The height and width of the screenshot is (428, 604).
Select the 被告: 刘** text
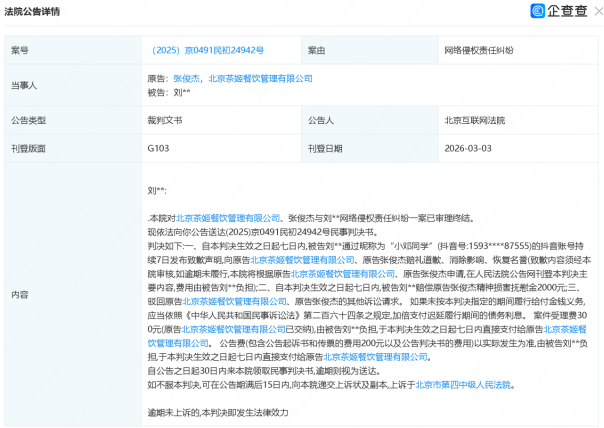[x=169, y=92]
